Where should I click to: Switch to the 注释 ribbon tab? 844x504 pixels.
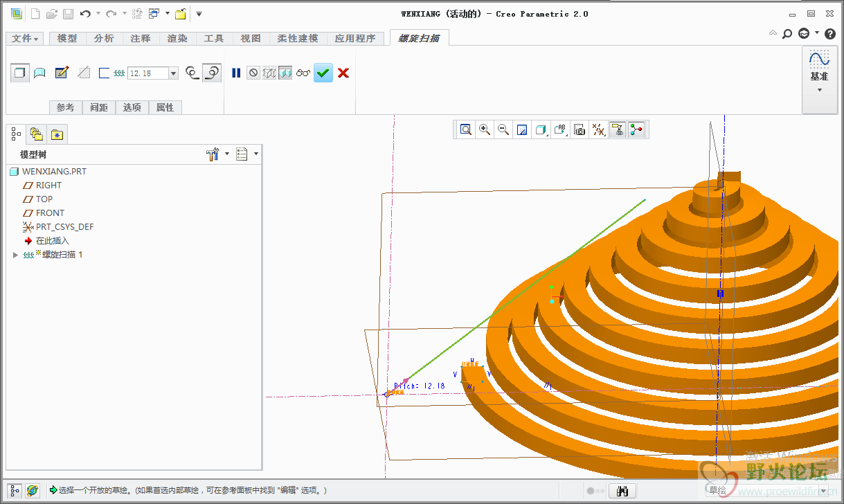pyautogui.click(x=141, y=39)
